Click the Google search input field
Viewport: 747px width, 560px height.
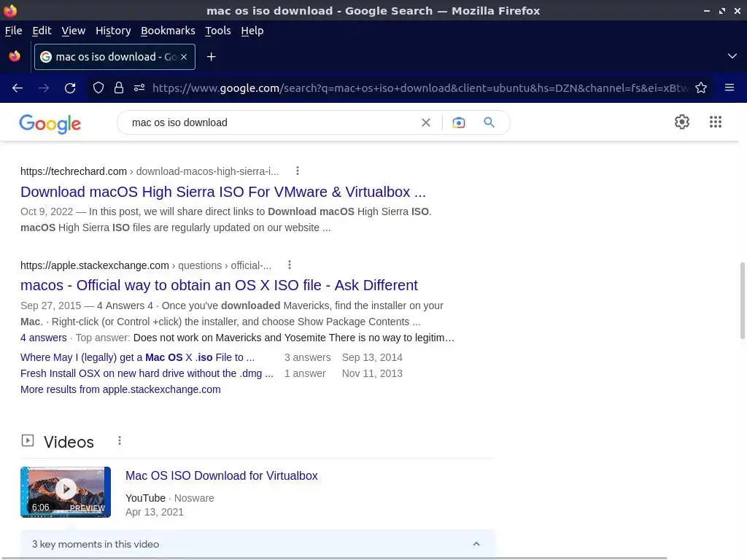(271, 122)
